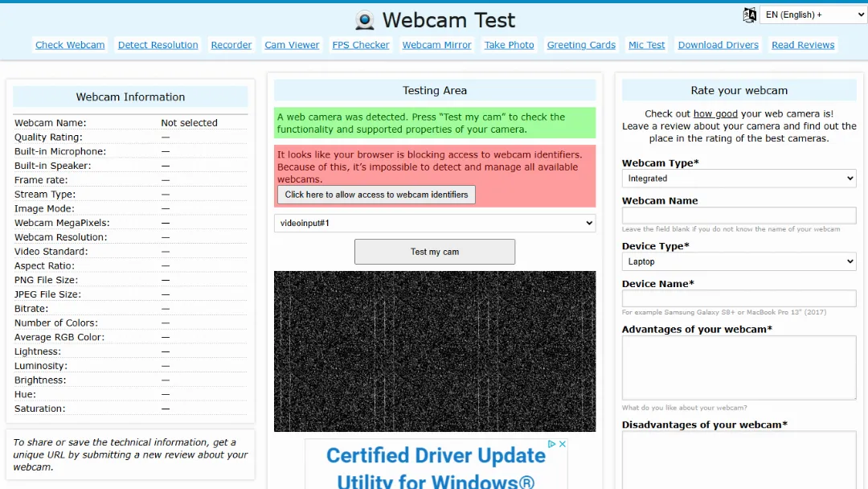
Task: Open the videoinput#1 camera selection dropdown
Action: [x=435, y=223]
